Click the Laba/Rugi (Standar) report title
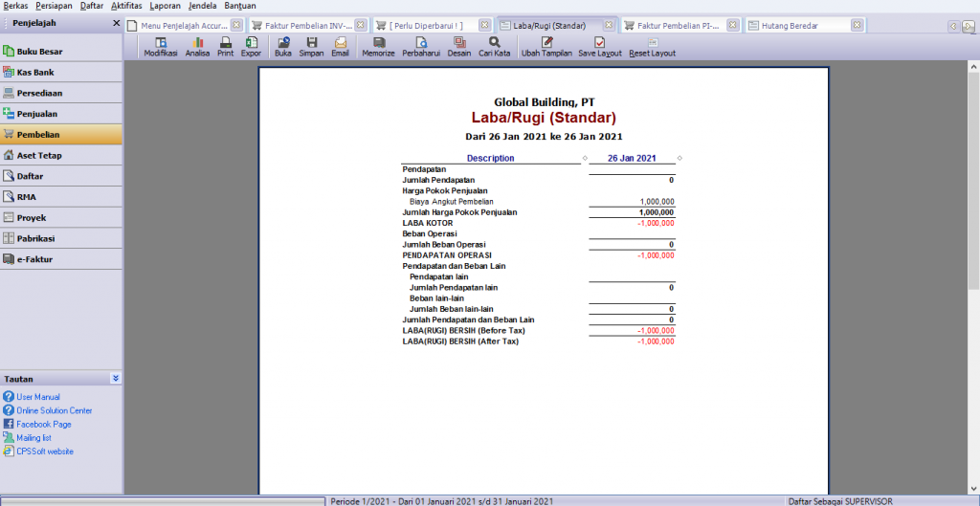This screenshot has width=980, height=506. pos(544,118)
